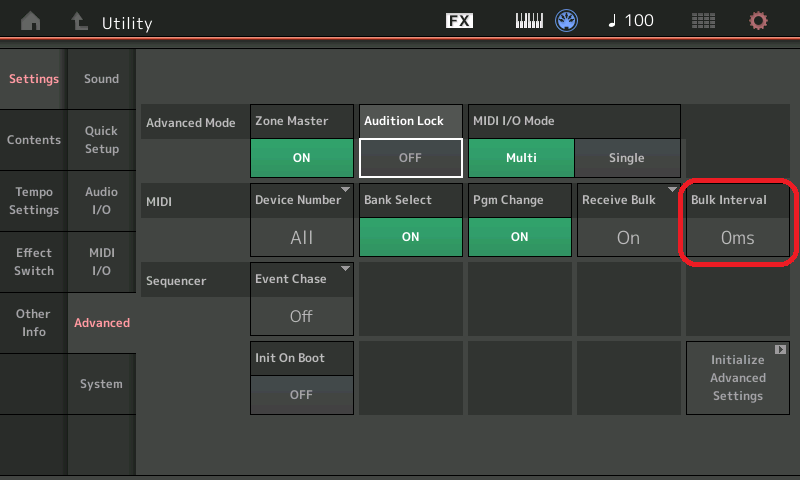Toggle Bank Select ON switch
The width and height of the screenshot is (800, 480).
[410, 237]
